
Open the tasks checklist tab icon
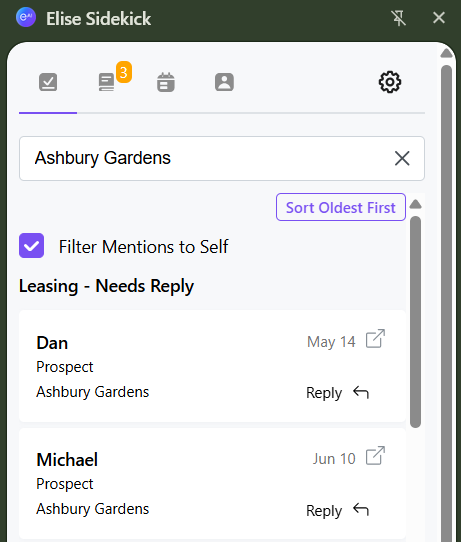pos(48,82)
